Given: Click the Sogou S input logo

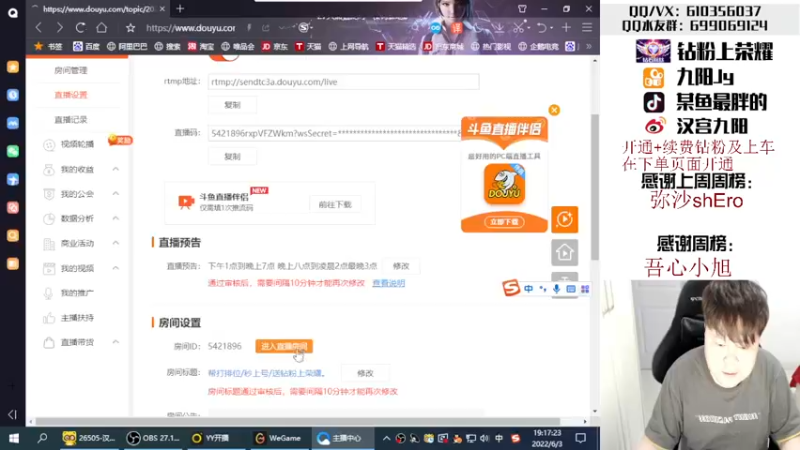Looking at the screenshot, I should (511, 288).
